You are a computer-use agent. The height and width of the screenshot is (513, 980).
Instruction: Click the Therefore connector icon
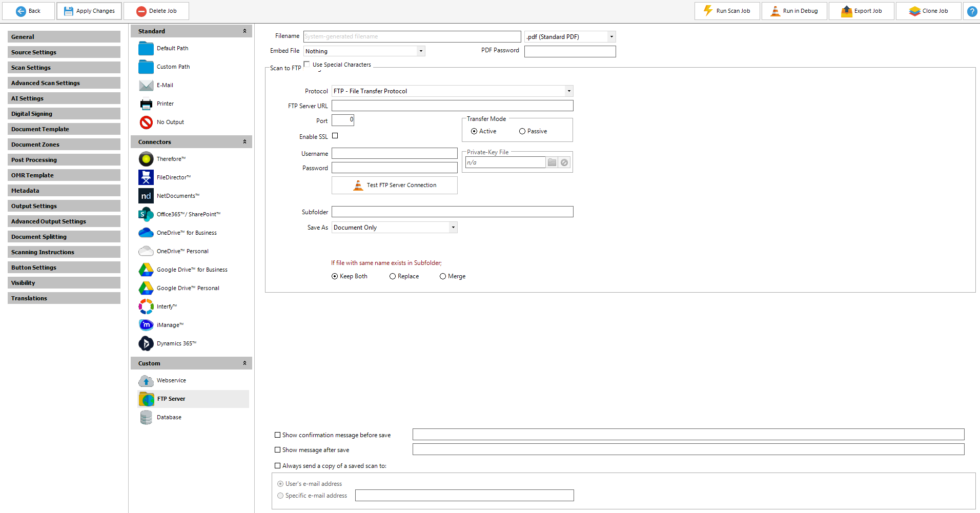click(x=146, y=159)
